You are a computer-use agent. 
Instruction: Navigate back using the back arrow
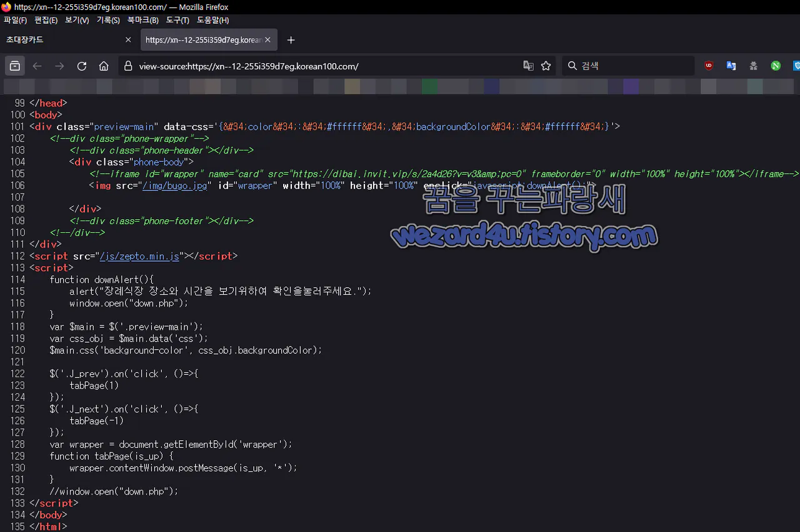37,66
